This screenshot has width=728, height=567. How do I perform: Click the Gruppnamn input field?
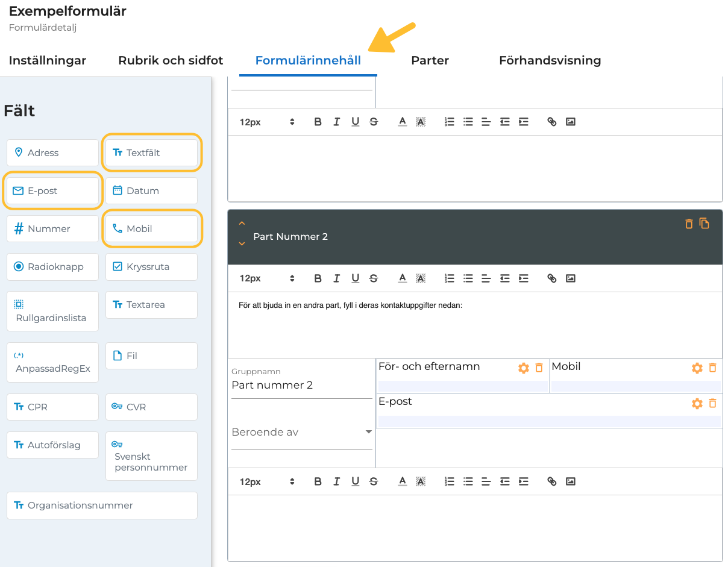click(301, 386)
